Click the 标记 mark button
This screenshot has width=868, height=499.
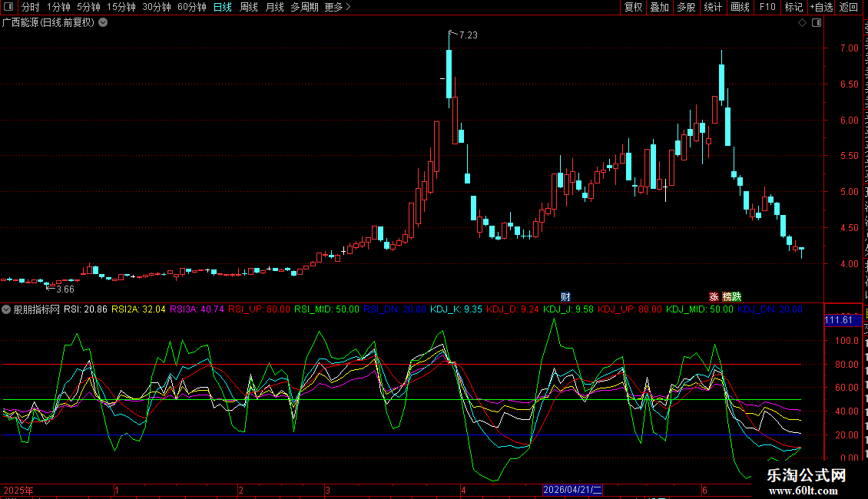pos(793,7)
